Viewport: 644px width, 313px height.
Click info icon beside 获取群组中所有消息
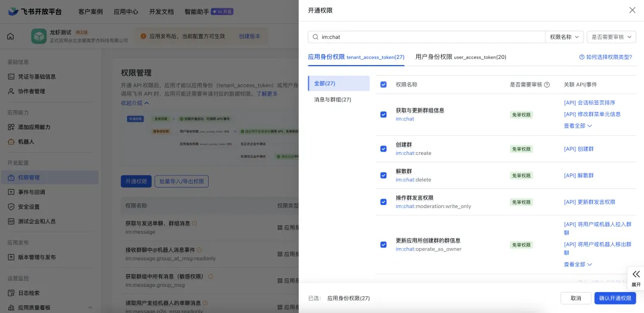point(210,277)
